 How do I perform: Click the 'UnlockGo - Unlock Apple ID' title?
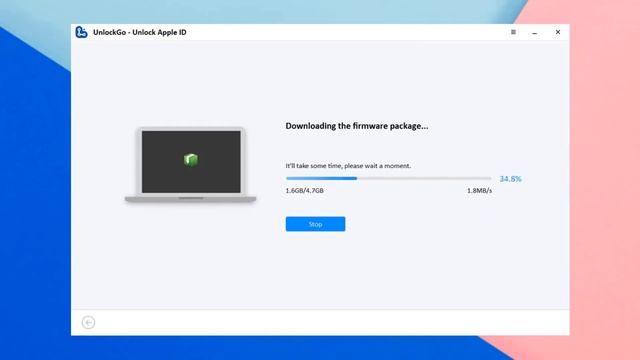tap(140, 32)
